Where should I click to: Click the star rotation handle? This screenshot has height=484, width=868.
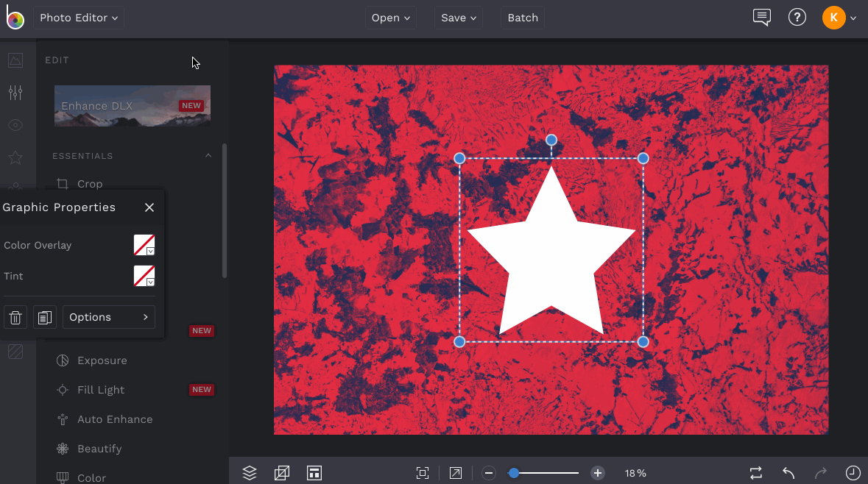[551, 140]
